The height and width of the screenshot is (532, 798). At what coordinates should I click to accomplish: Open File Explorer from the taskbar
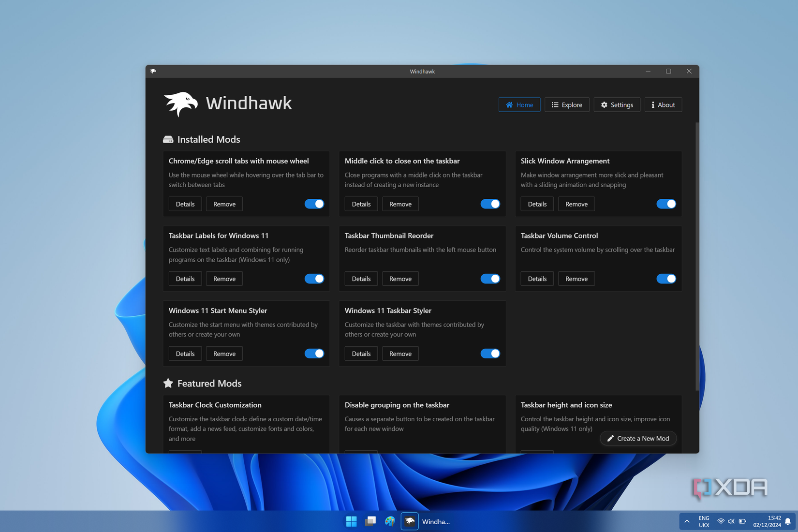pyautogui.click(x=370, y=521)
